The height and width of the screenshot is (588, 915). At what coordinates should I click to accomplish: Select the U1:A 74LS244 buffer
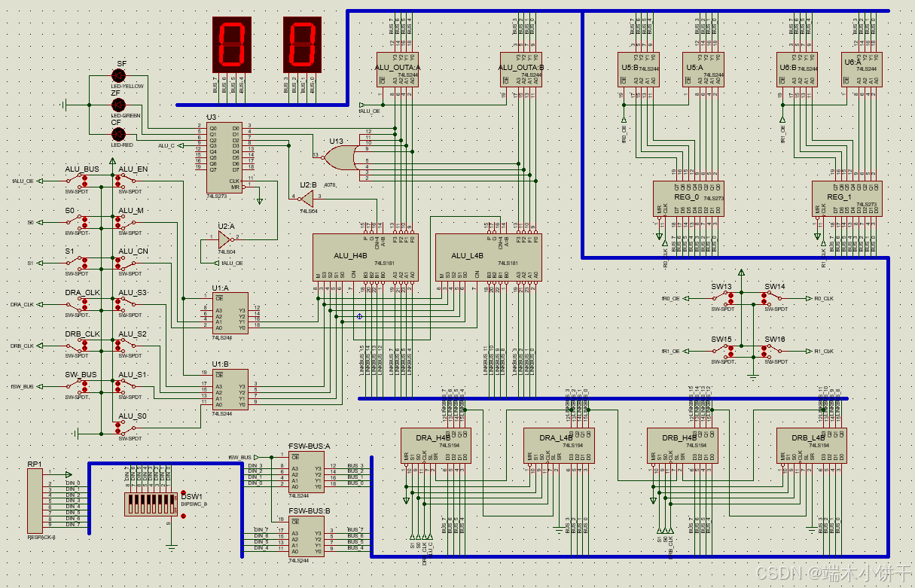pos(230,313)
